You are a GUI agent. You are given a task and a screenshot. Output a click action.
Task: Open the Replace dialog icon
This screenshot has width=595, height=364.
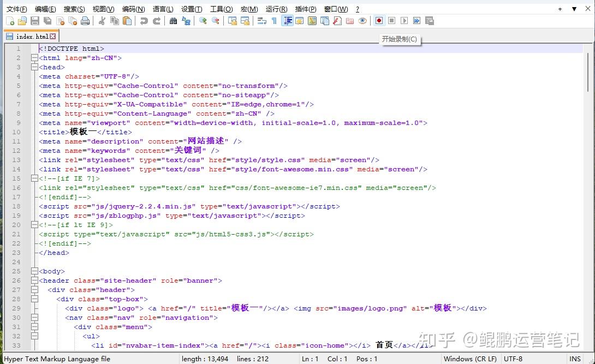[x=185, y=20]
